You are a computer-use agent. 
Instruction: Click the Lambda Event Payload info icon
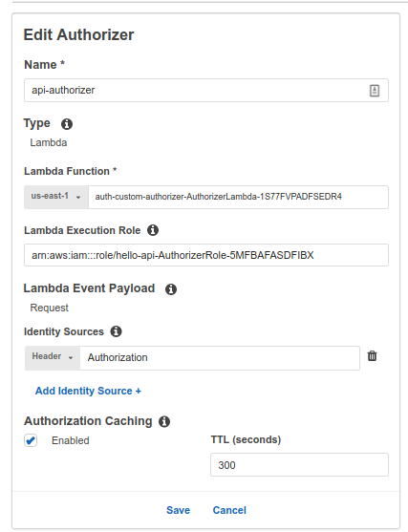(x=171, y=289)
